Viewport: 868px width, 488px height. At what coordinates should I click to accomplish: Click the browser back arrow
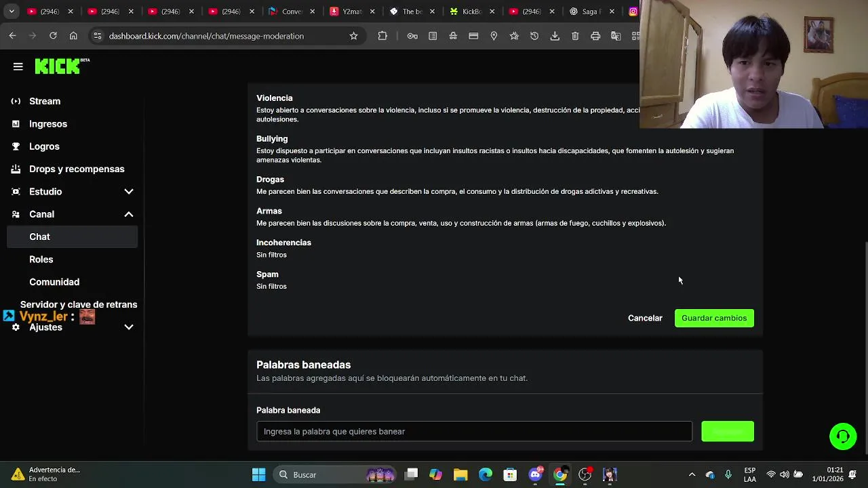[x=13, y=36]
